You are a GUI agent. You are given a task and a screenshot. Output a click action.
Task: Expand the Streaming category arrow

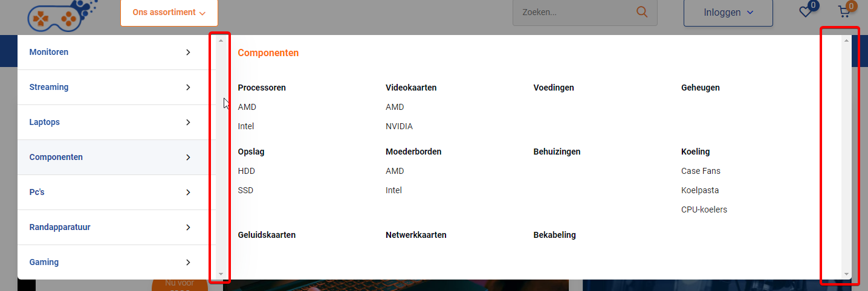(188, 88)
